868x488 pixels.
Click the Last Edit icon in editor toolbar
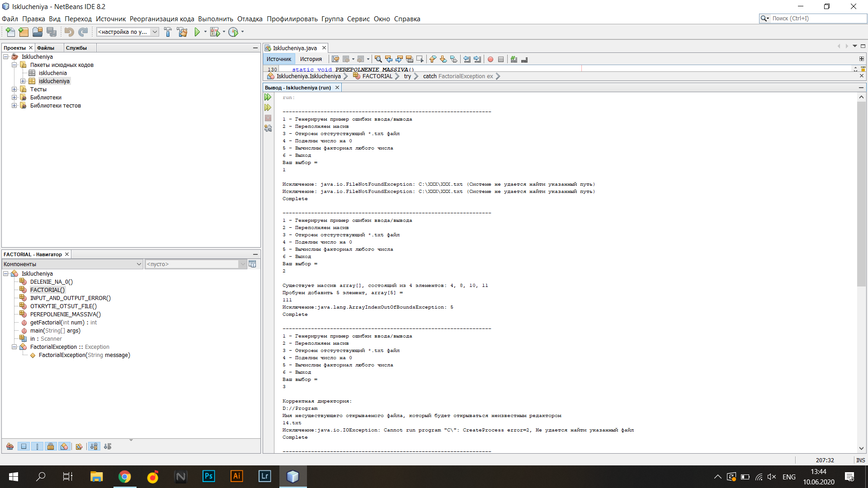(x=335, y=59)
